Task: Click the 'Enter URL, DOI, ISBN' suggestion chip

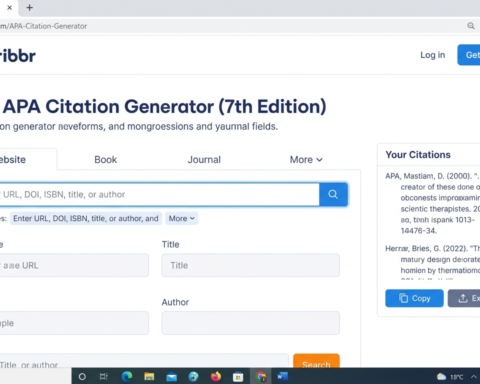Action: (86, 218)
